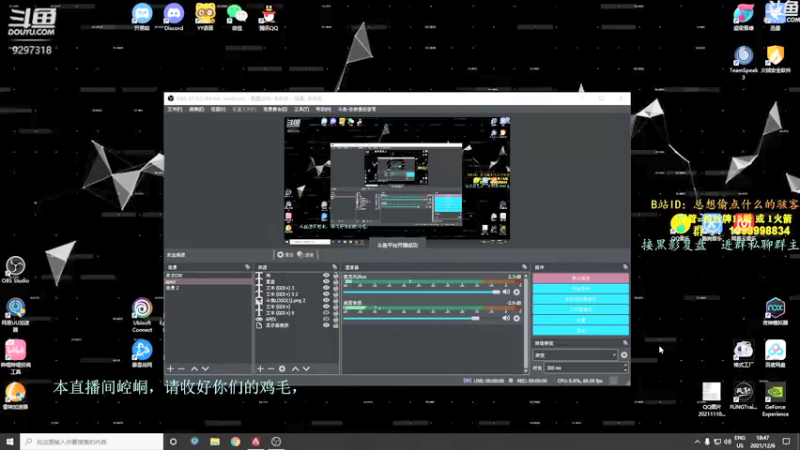800x450 pixels.
Task: Open the TeamSpeak 3 desktop shortcut
Action: tap(743, 62)
